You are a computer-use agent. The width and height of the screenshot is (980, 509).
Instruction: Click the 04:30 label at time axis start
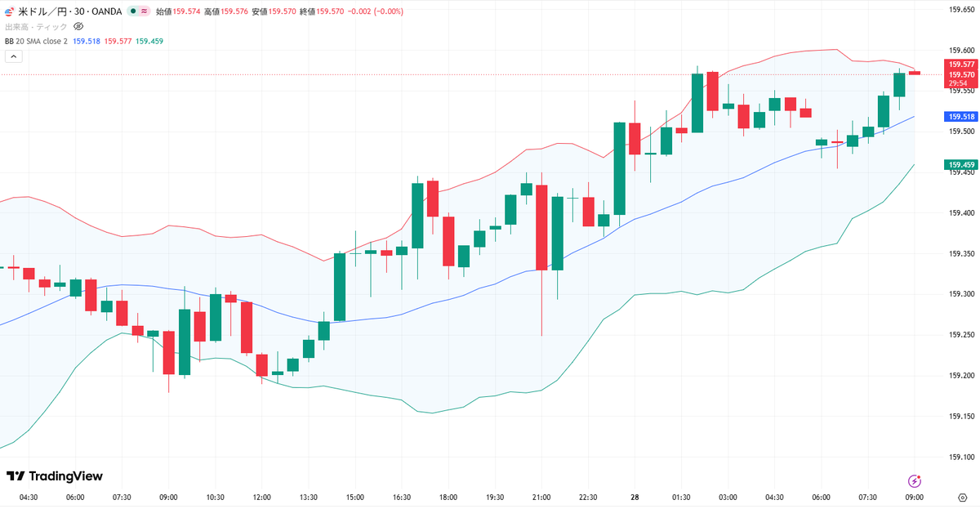(x=29, y=497)
